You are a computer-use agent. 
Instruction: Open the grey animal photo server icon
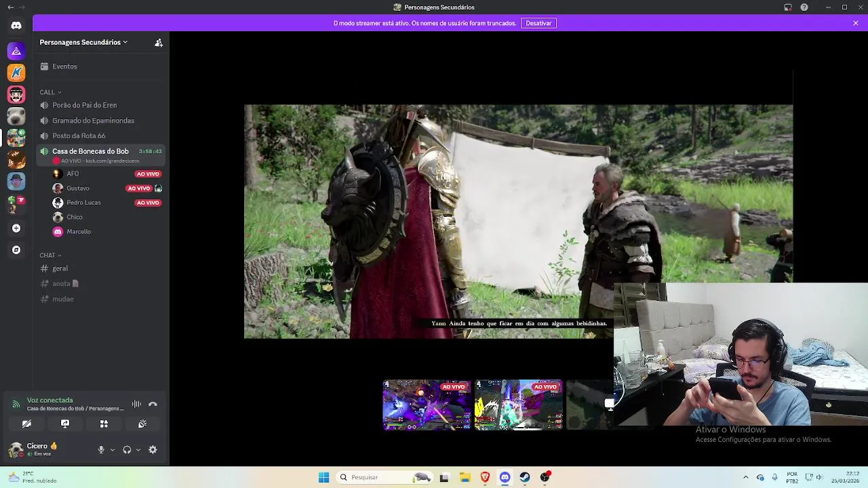[16, 116]
